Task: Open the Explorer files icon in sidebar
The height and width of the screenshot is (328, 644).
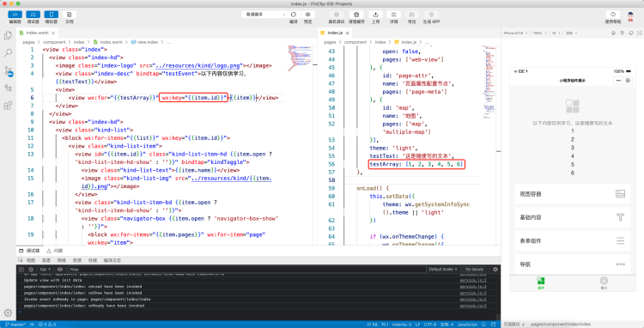Action: click(x=8, y=36)
